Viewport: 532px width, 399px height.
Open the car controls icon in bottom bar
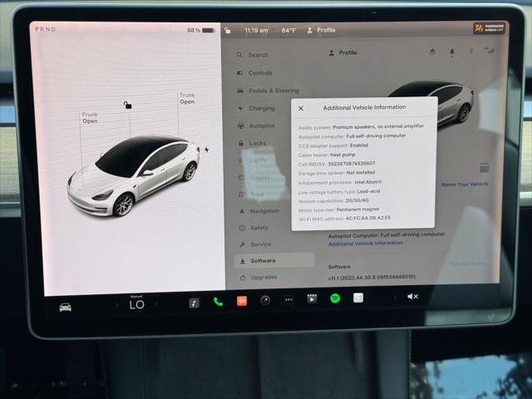tap(66, 308)
